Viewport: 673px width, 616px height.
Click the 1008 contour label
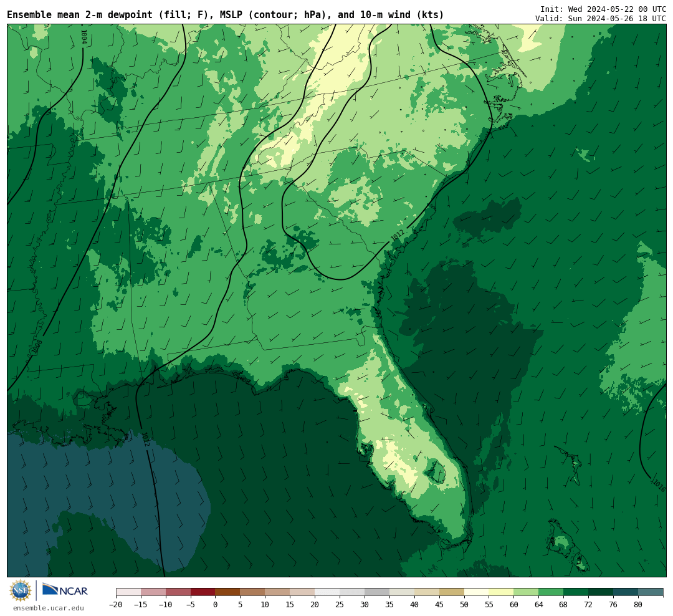pyautogui.click(x=37, y=347)
